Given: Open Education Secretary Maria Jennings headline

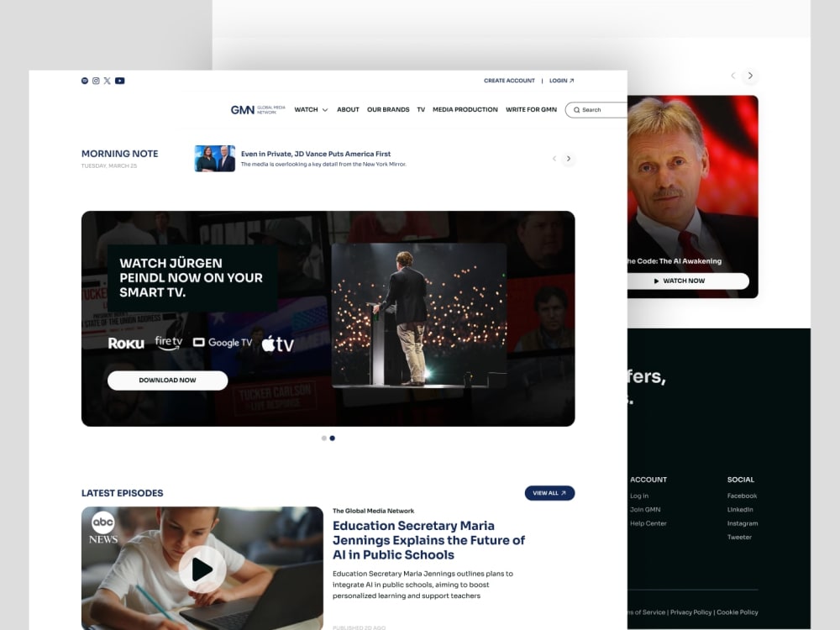Looking at the screenshot, I should [x=428, y=540].
